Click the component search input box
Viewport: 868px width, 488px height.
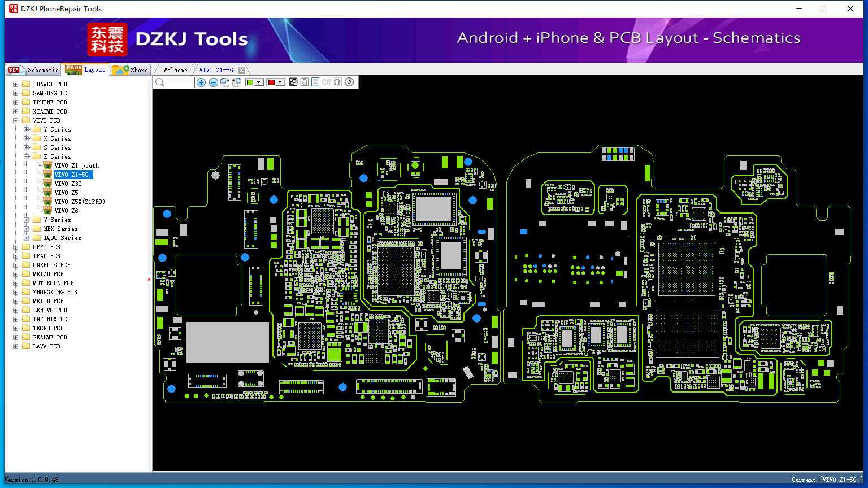point(181,82)
